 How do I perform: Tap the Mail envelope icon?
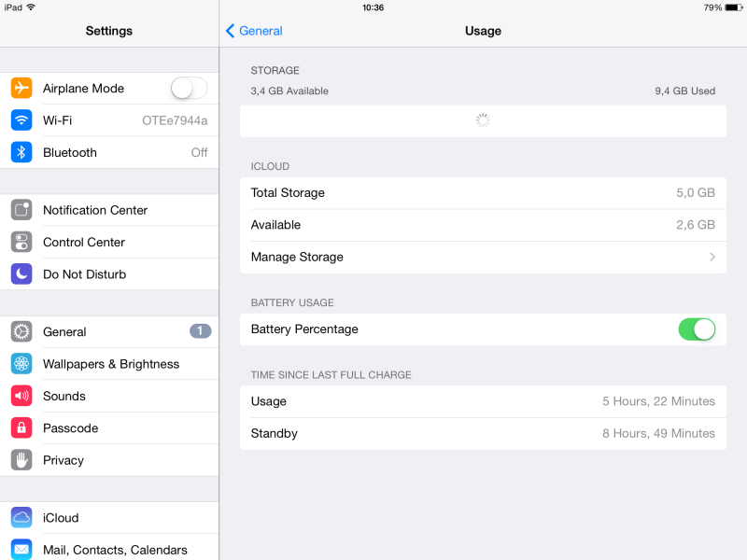pyautogui.click(x=21, y=550)
